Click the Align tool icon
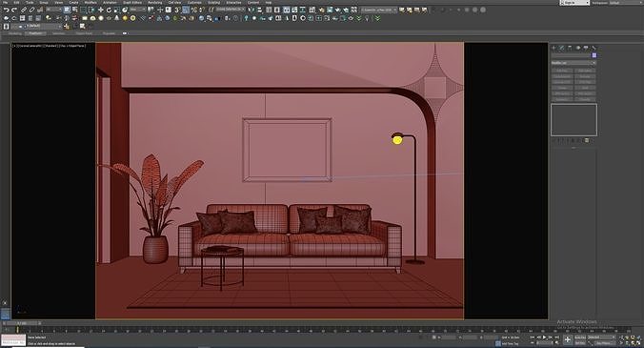 click(x=259, y=10)
